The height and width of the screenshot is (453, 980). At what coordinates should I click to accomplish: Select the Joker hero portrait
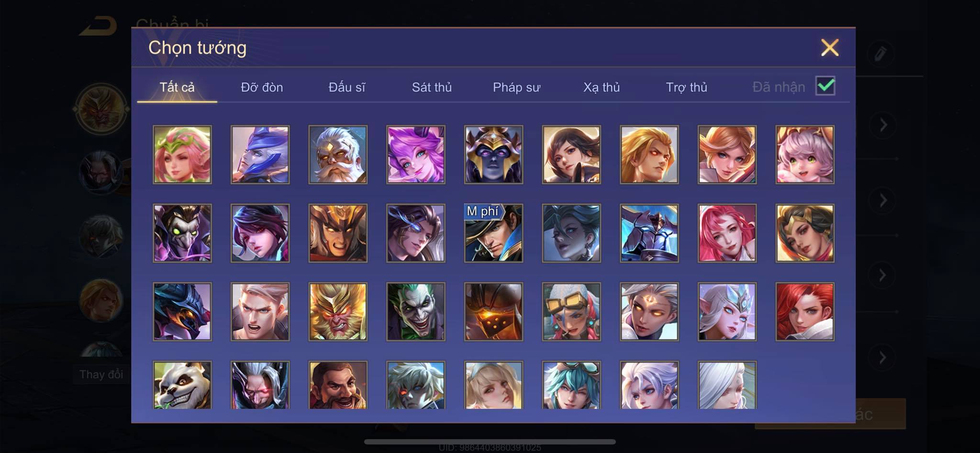point(415,311)
